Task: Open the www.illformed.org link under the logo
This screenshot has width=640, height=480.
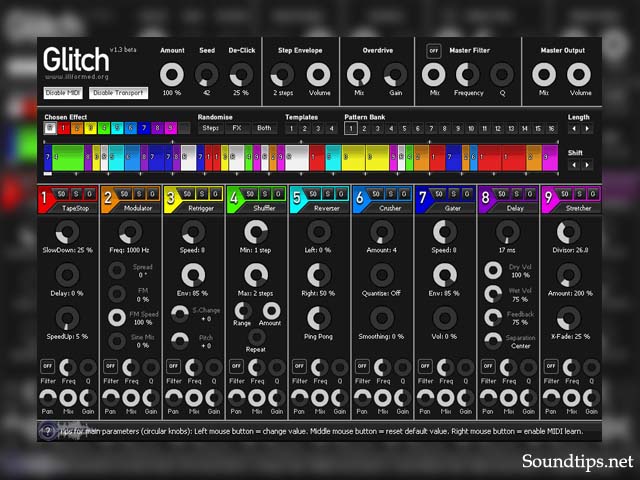Action: 77,77
